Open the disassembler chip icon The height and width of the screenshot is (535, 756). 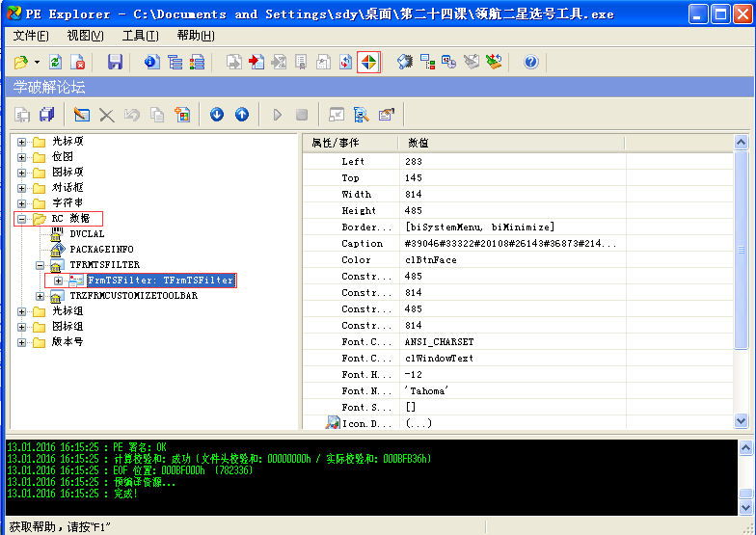405,62
